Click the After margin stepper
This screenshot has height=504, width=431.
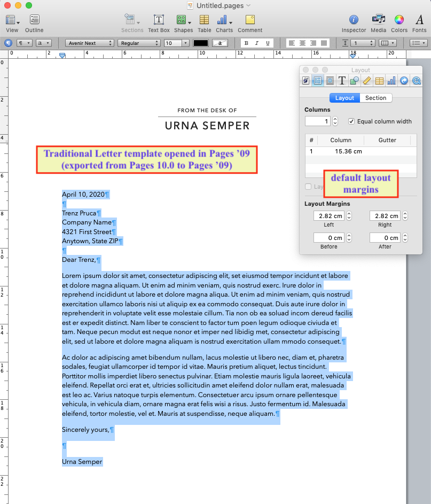[x=405, y=237]
